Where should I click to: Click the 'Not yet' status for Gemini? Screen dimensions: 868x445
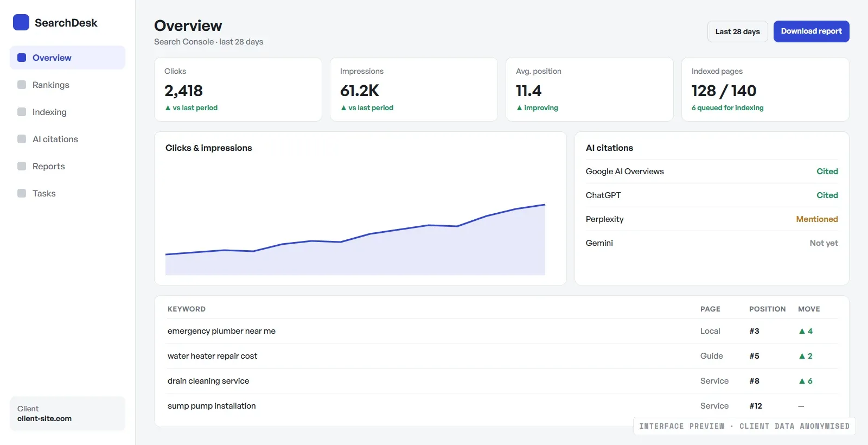click(x=824, y=243)
